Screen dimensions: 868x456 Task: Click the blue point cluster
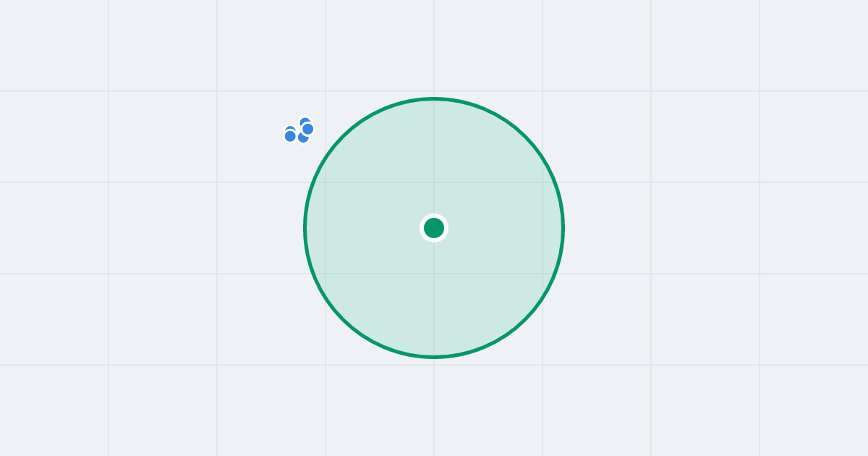pos(299,130)
